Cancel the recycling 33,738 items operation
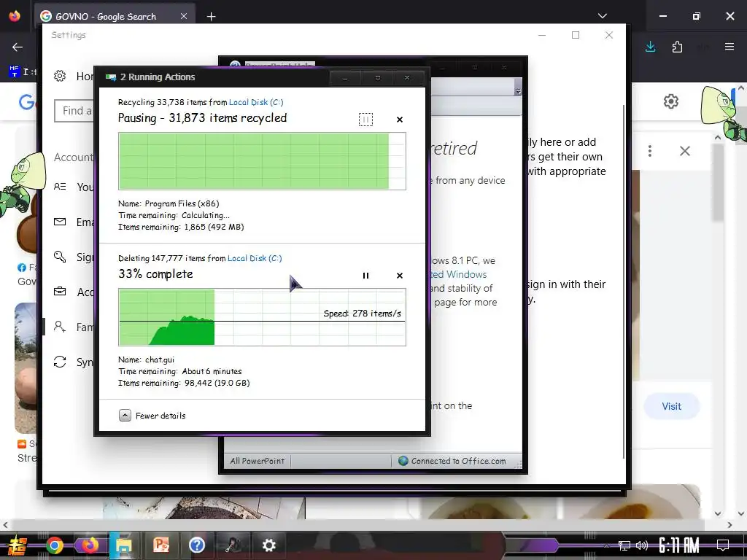Image resolution: width=747 pixels, height=560 pixels. pyautogui.click(x=400, y=120)
